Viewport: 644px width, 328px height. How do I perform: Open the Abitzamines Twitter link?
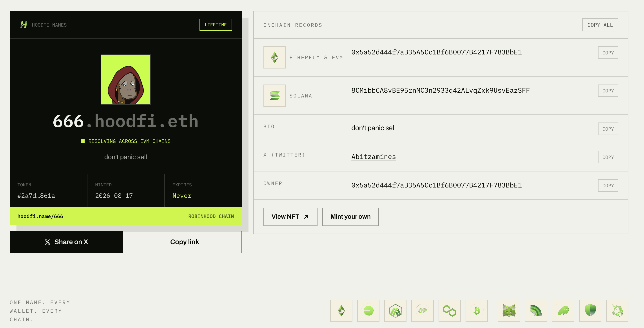coord(374,157)
